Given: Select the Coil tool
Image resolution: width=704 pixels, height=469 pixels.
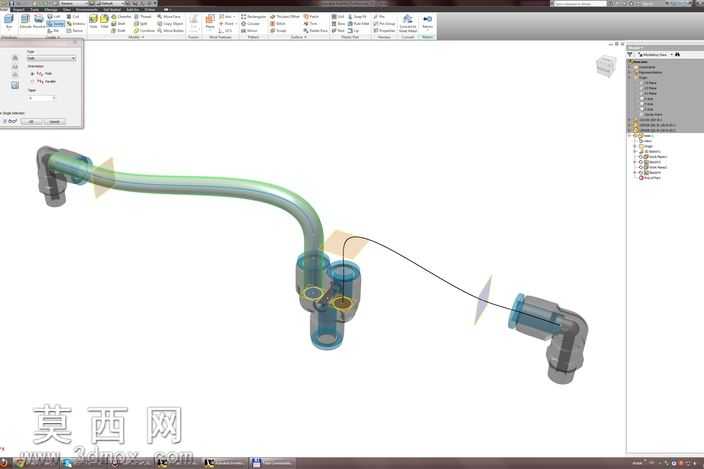Looking at the screenshot, I should 74,17.
